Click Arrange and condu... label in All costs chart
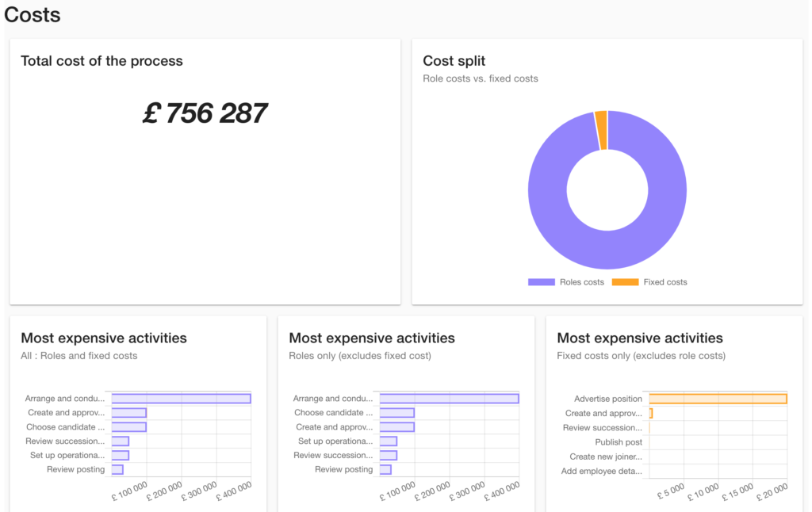The height and width of the screenshot is (512, 812). coord(65,399)
